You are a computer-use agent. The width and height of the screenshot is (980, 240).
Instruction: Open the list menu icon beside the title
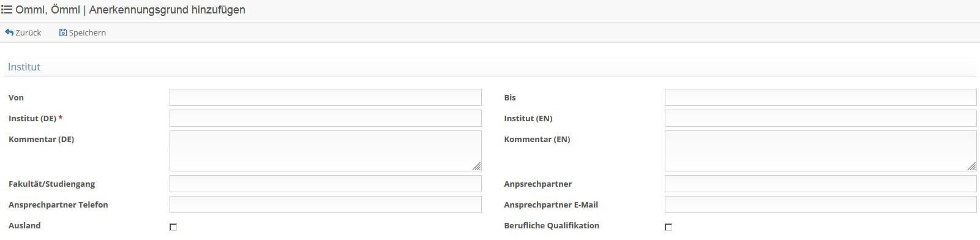tap(7, 10)
